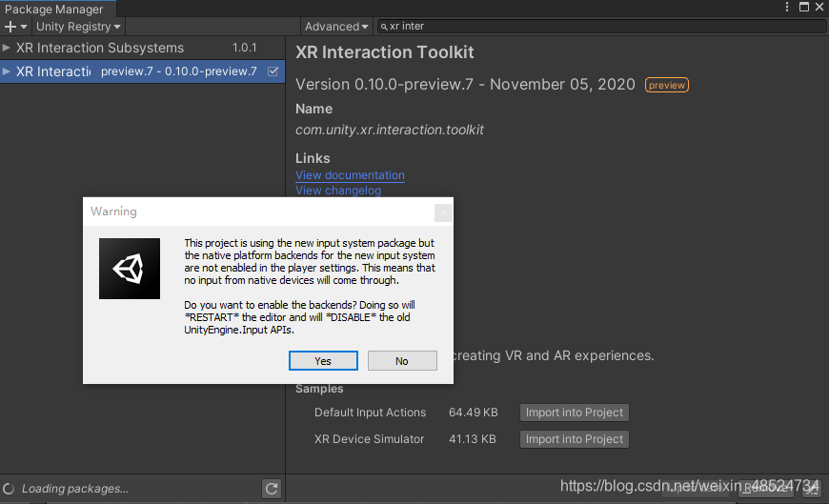Open the add package plus menu
Screen dimensions: 829x504
coord(15,27)
